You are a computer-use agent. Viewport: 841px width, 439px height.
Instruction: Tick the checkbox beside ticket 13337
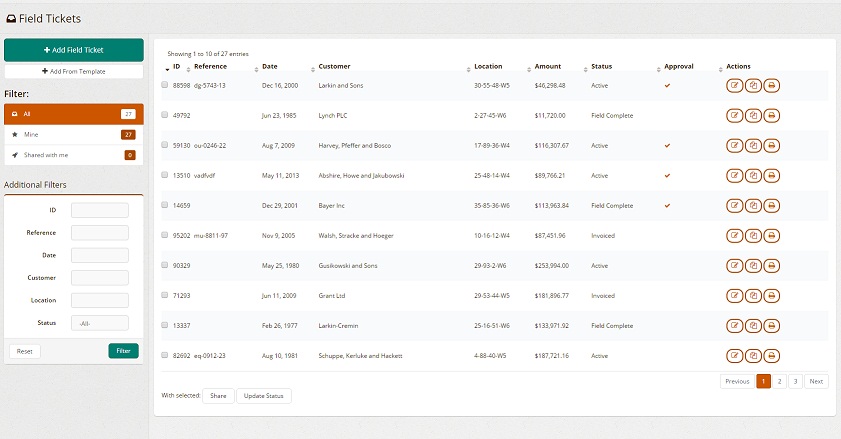165,326
